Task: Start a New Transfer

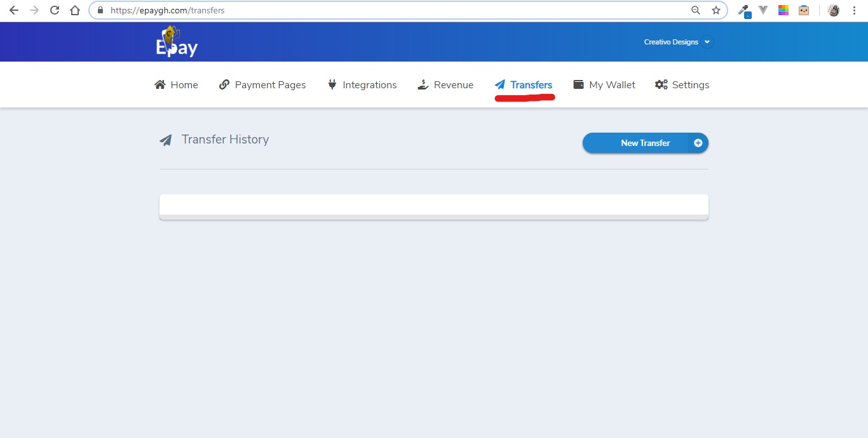Action: tap(644, 143)
